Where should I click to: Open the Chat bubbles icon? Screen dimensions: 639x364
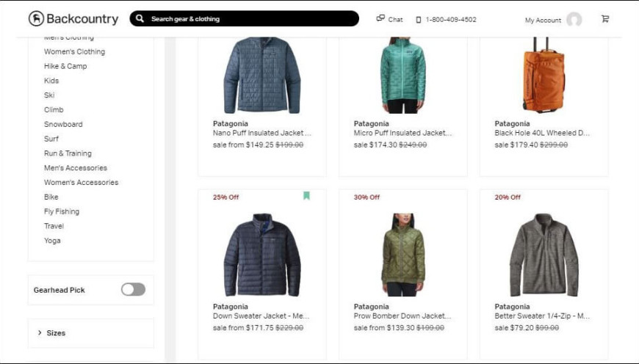tap(380, 18)
